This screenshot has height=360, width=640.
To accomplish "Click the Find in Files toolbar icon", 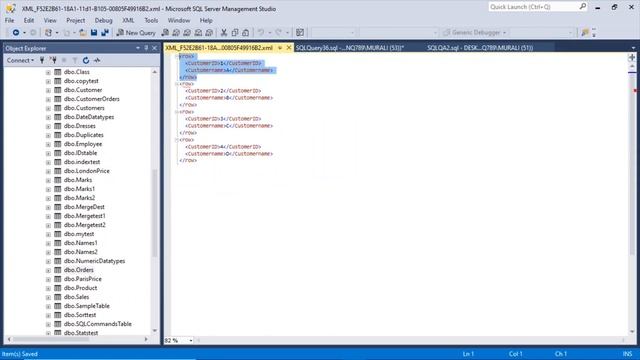I will pyautogui.click(x=585, y=33).
